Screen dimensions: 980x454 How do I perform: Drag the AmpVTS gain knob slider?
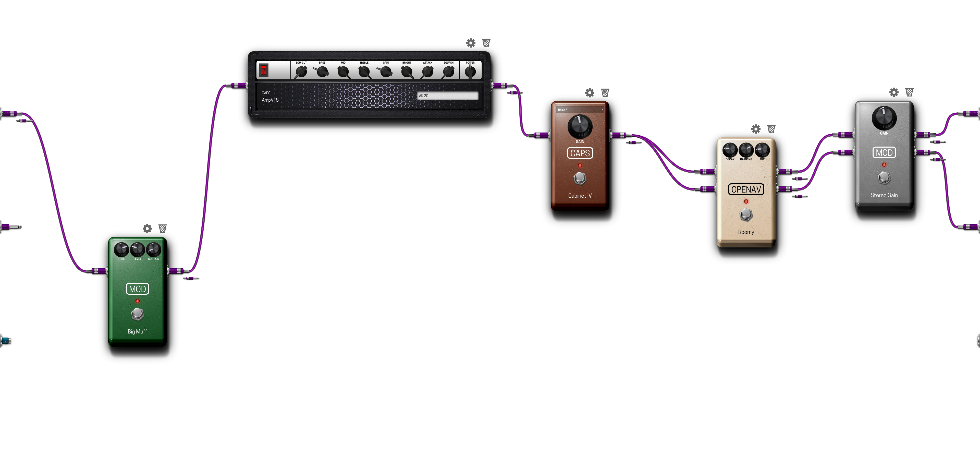[x=386, y=71]
